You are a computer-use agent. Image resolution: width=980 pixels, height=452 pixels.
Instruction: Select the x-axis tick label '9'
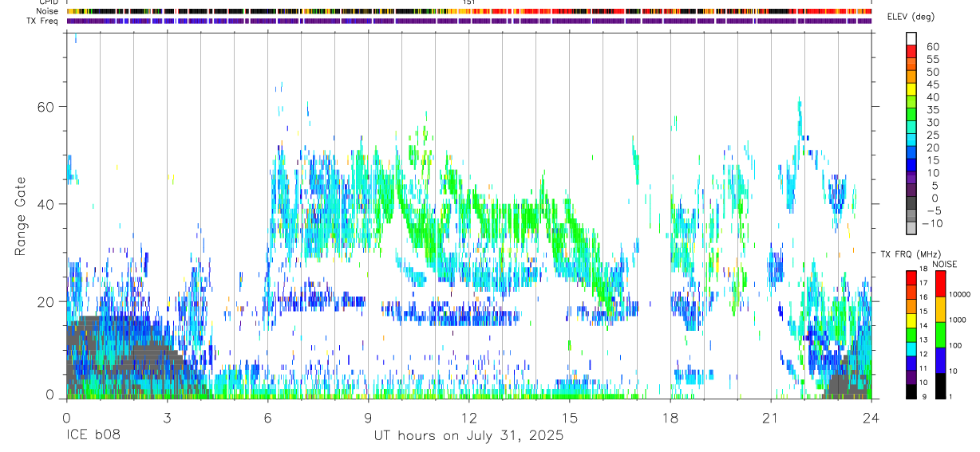coord(369,418)
